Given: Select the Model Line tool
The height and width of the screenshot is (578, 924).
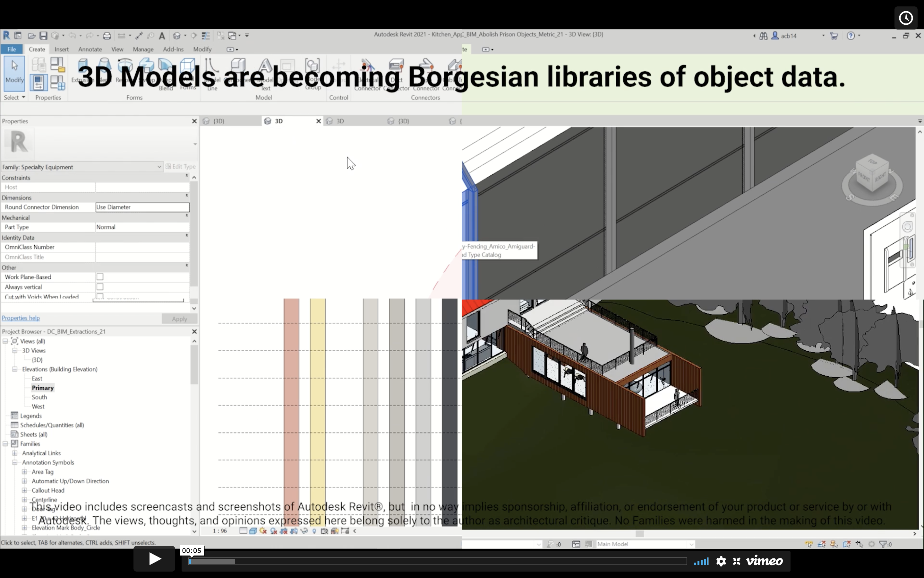Looking at the screenshot, I should tap(212, 74).
